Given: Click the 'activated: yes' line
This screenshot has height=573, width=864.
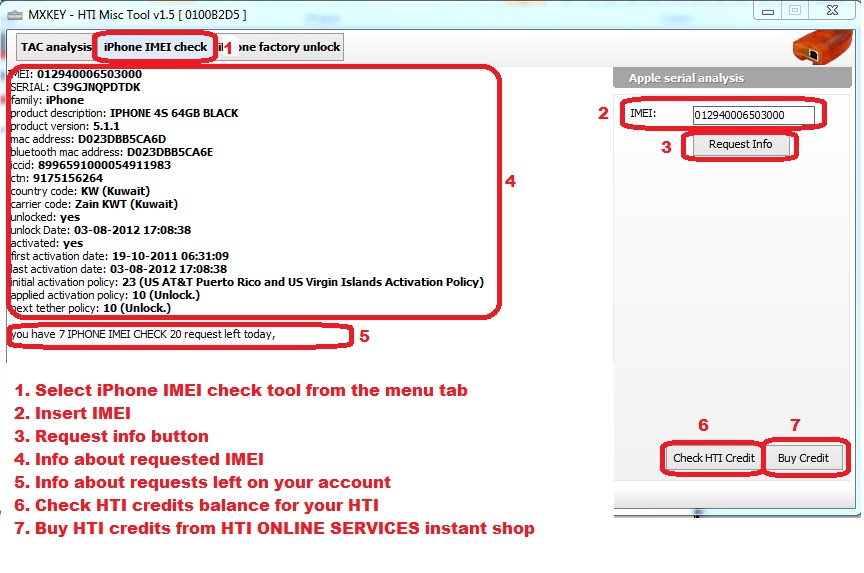Looking at the screenshot, I should 47,243.
